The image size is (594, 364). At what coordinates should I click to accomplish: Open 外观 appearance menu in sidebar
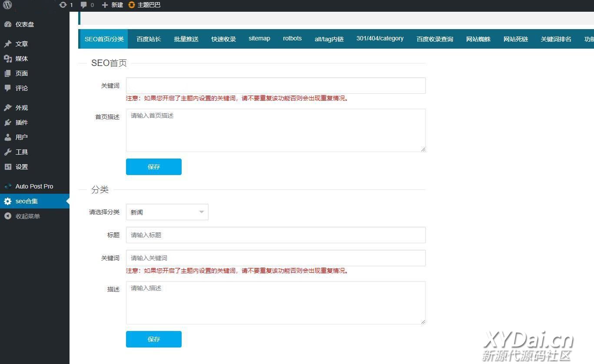tap(22, 108)
